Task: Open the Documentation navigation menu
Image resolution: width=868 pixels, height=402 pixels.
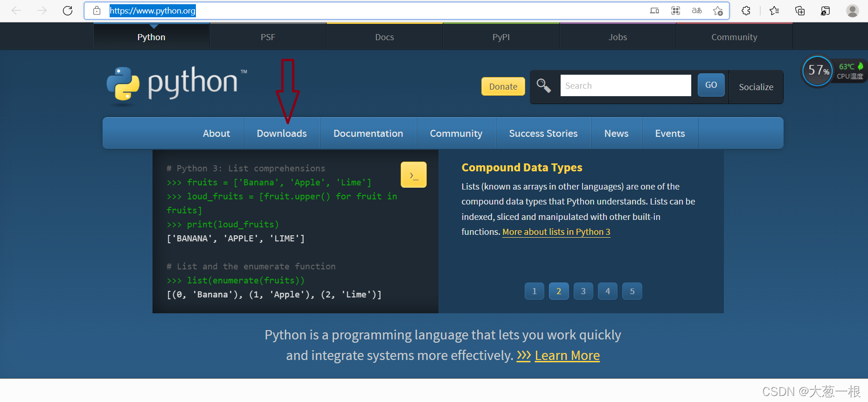Action: click(368, 134)
